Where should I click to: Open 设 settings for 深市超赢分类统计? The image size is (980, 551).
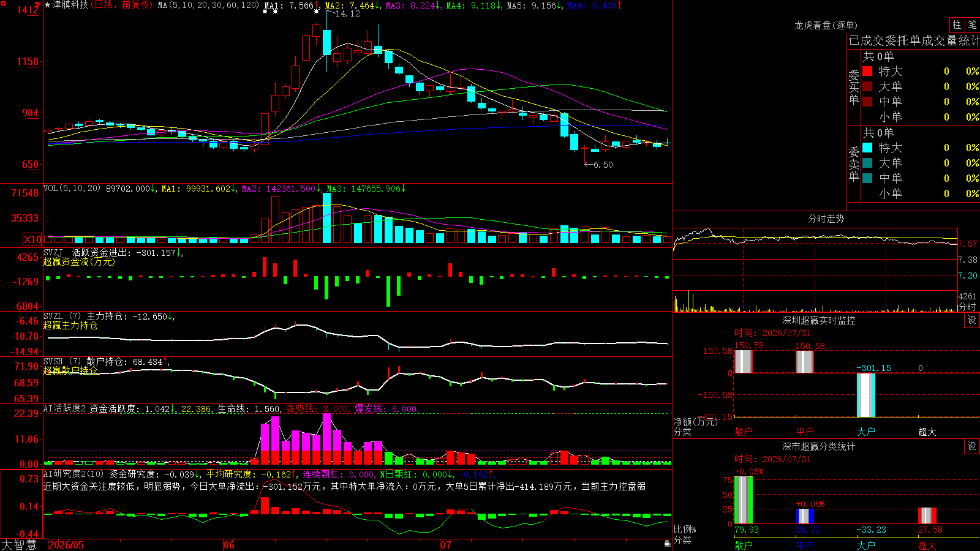coord(972,446)
